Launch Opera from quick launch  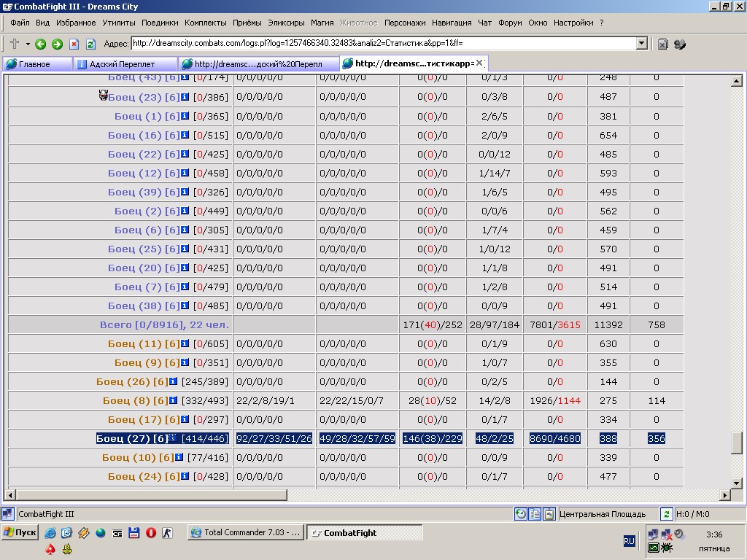tap(151, 533)
